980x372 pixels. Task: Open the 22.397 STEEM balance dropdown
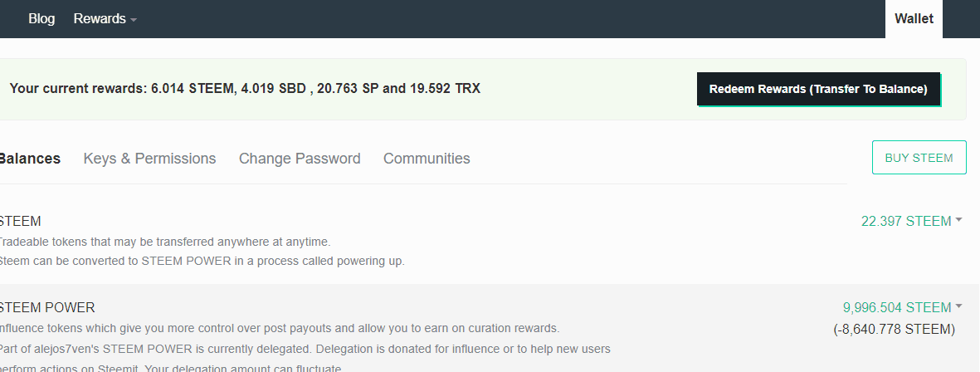tap(911, 221)
